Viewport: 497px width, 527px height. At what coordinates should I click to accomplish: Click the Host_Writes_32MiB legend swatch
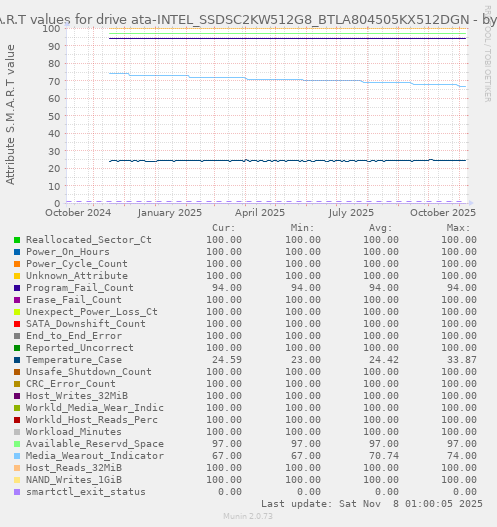point(17,396)
